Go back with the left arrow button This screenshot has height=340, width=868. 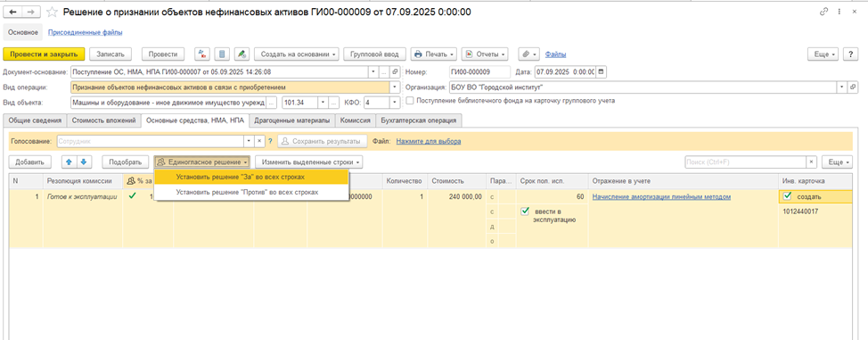pyautogui.click(x=13, y=12)
